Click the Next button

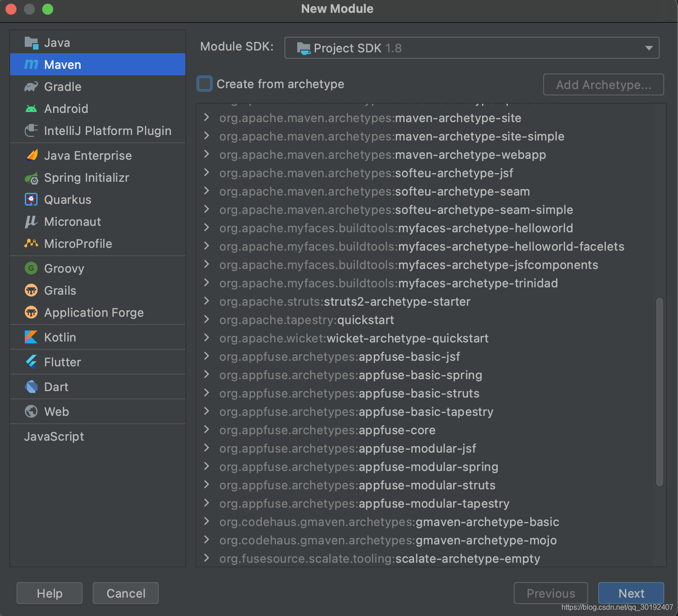click(x=631, y=594)
